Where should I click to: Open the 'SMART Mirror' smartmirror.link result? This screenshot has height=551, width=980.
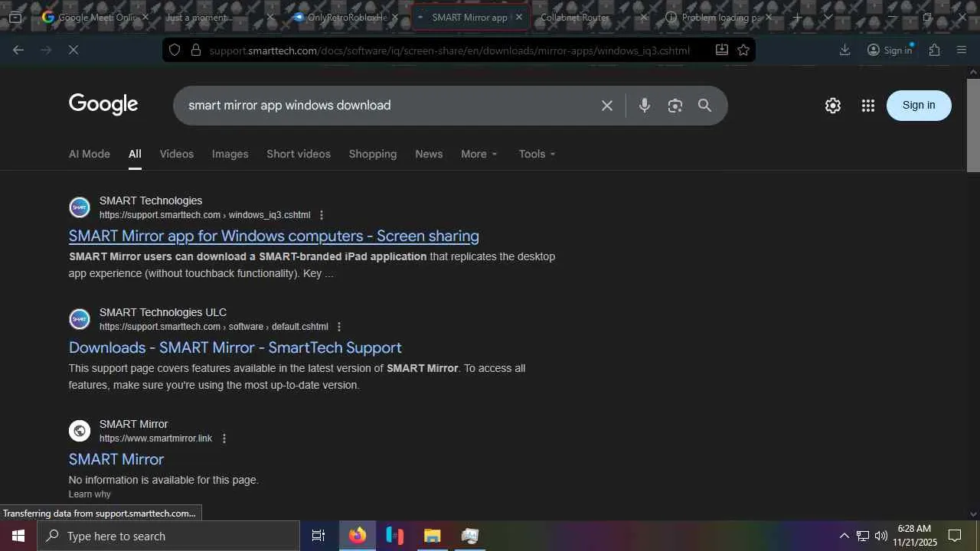click(x=116, y=459)
